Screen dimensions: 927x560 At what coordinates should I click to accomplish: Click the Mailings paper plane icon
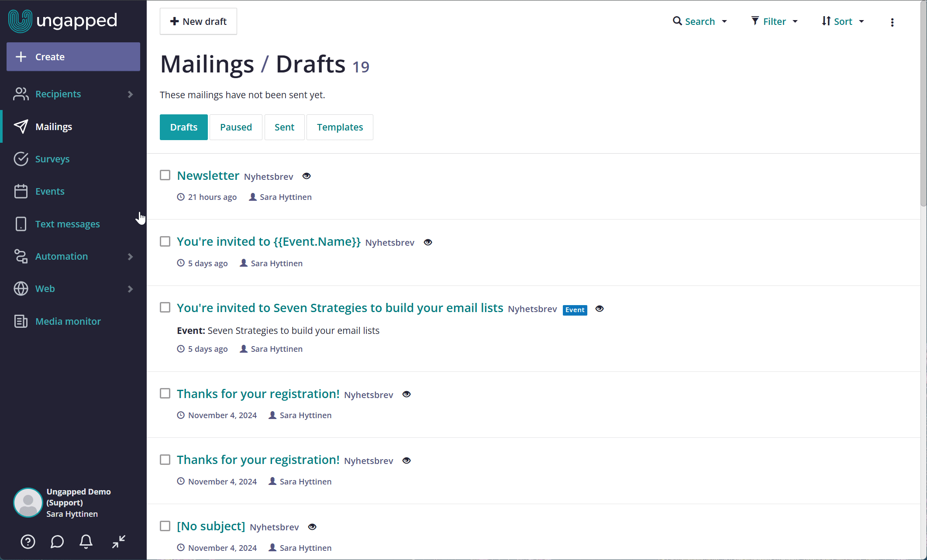(21, 127)
